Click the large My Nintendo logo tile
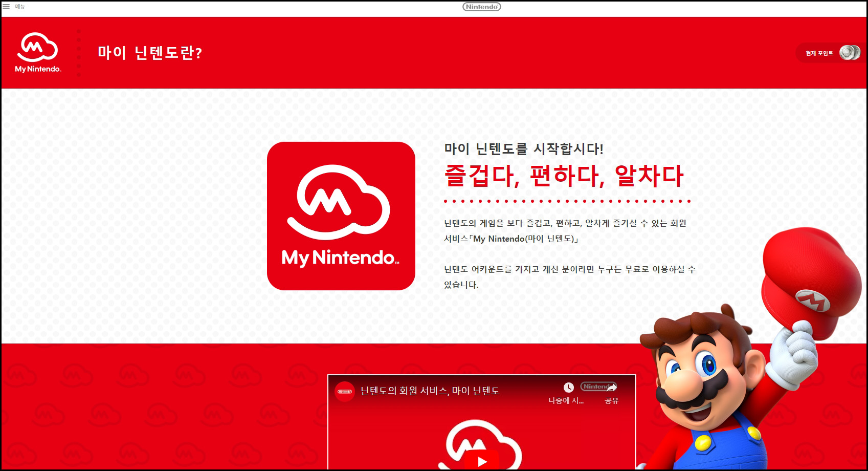 pyautogui.click(x=341, y=216)
